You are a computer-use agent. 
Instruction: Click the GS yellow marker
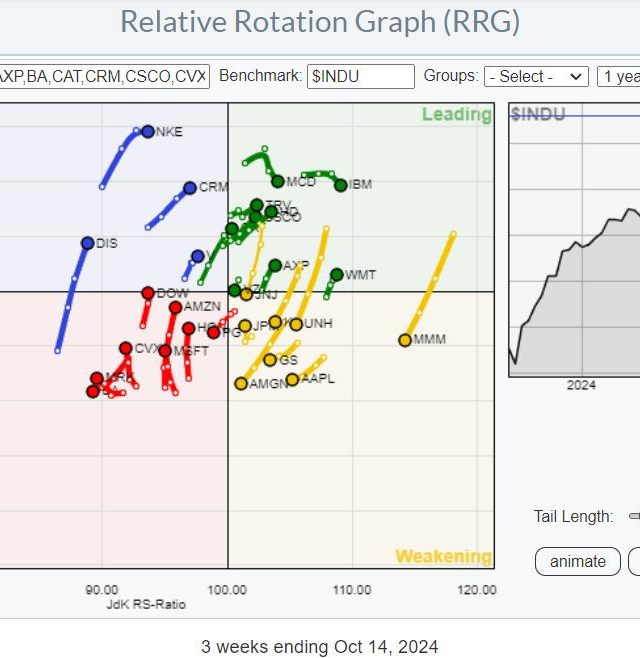click(x=270, y=360)
